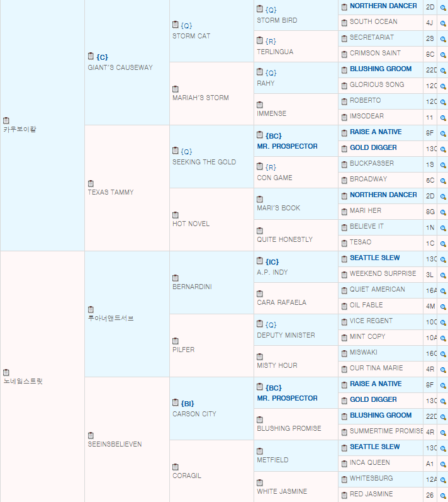Screen dimensions: 448x502
Task: Open the MR. PROSPECTOR link under Carson City
Action: [287, 398]
